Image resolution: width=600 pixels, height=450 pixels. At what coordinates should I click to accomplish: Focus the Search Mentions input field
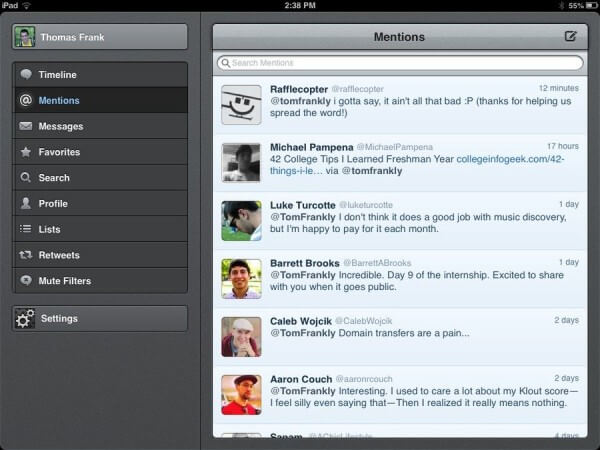400,63
